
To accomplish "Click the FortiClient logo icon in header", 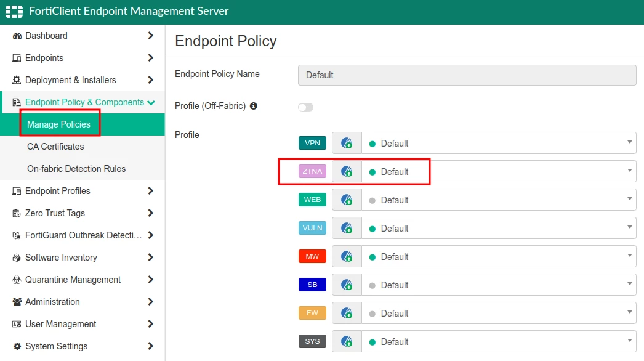I will (x=14, y=12).
